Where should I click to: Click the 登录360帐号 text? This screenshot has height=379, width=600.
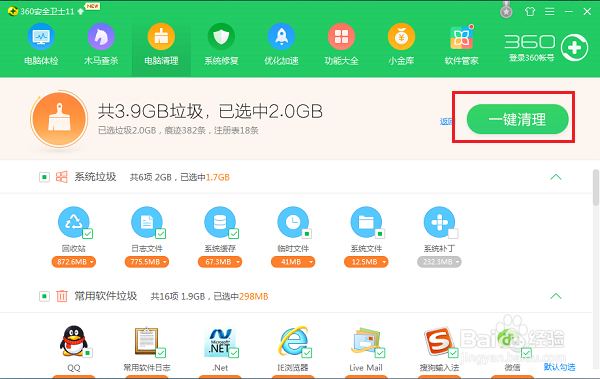tap(532, 58)
